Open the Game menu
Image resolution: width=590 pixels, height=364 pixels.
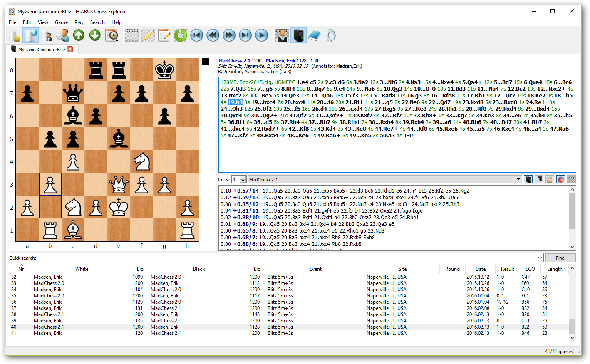pyautogui.click(x=61, y=22)
